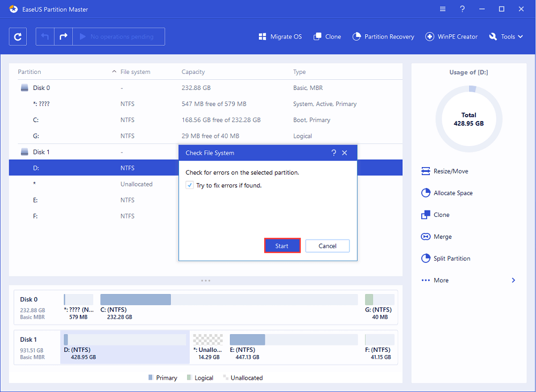Sort by the File system column header
Viewport: 536px width, 392px height.
(x=135, y=72)
